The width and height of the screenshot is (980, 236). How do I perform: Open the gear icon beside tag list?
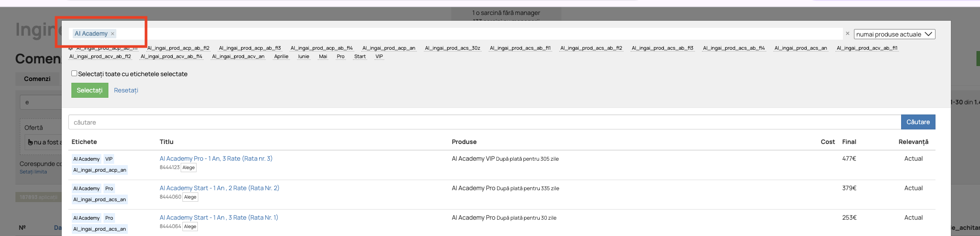pos(71,48)
